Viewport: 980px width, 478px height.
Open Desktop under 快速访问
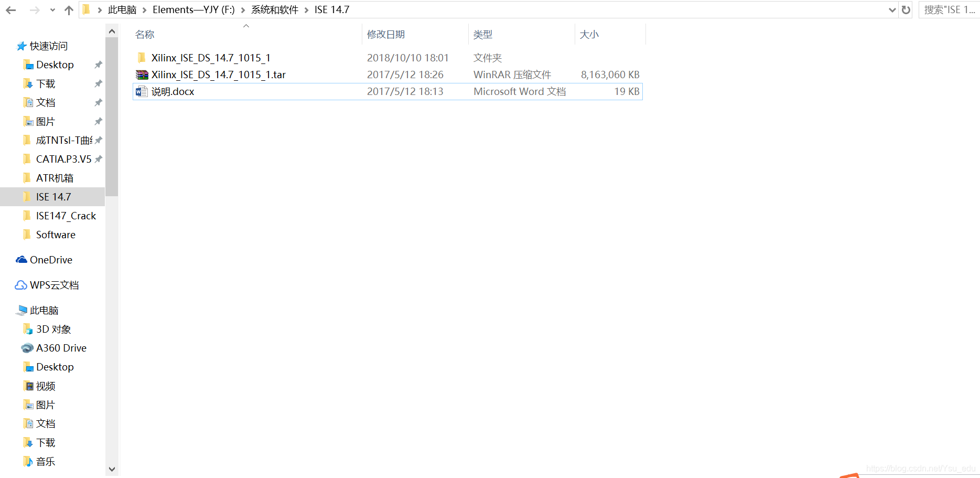point(55,65)
